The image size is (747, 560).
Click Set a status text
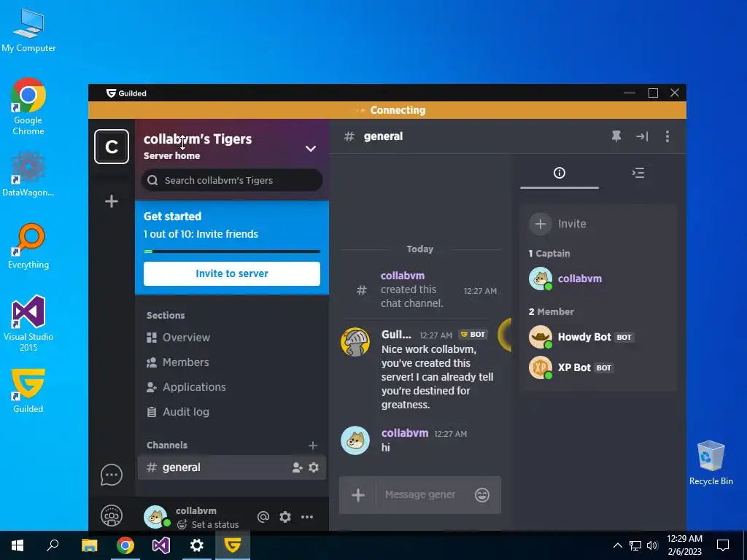[215, 525]
